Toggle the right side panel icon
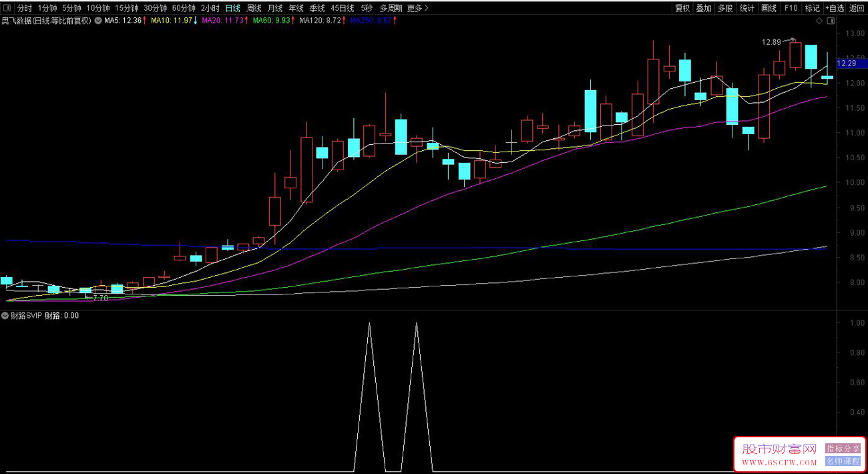 click(831, 21)
